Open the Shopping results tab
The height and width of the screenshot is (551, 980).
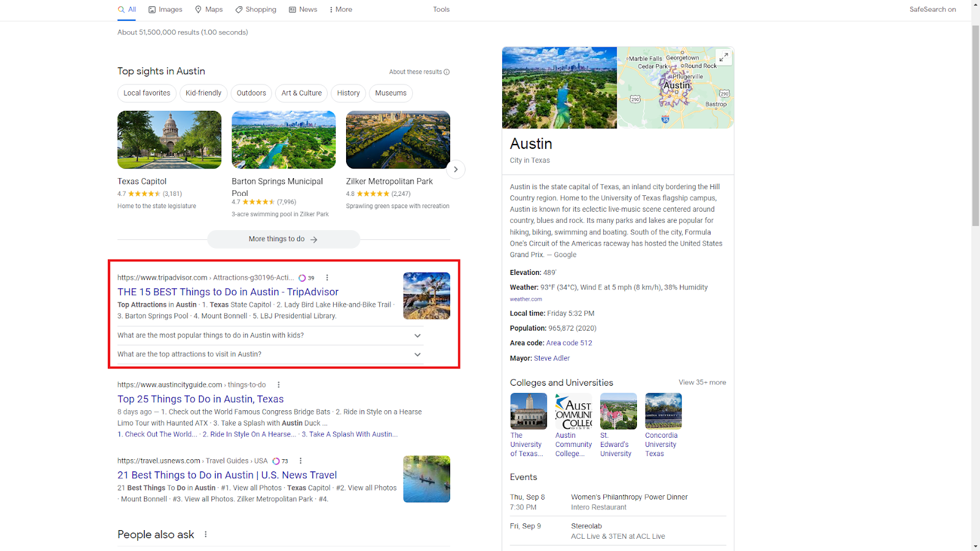click(255, 9)
